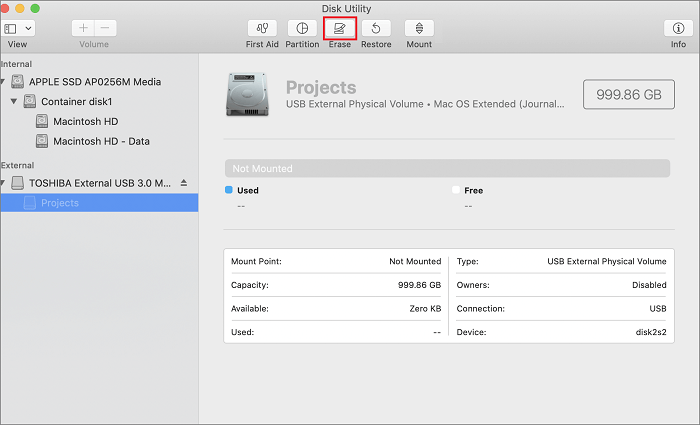This screenshot has height=425, width=700.
Task: Collapse TOSHIBA External disclosure triangle
Action: click(4, 184)
